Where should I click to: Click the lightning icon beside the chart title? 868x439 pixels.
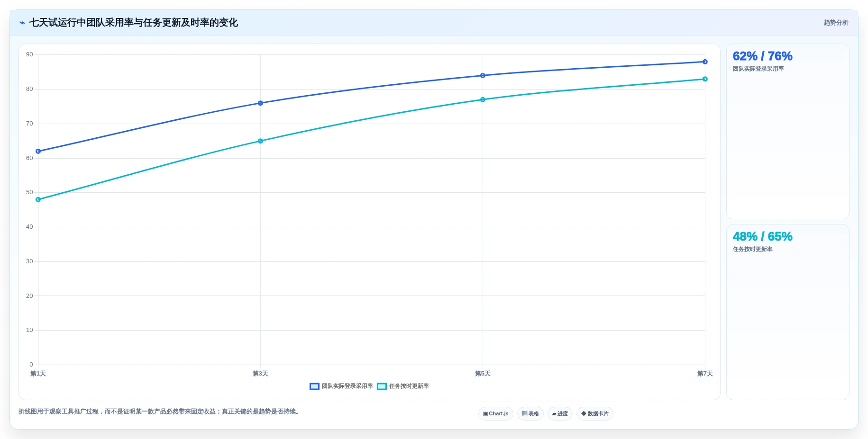click(x=22, y=23)
